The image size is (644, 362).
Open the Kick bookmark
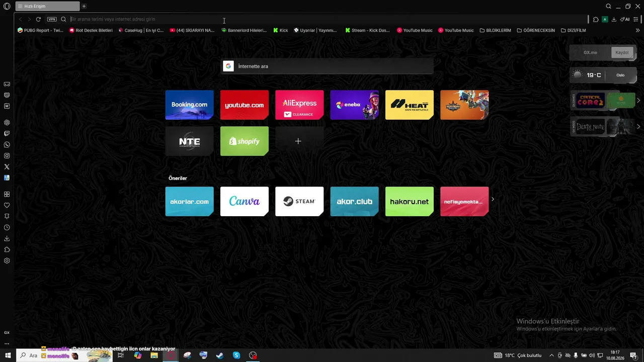[281, 30]
